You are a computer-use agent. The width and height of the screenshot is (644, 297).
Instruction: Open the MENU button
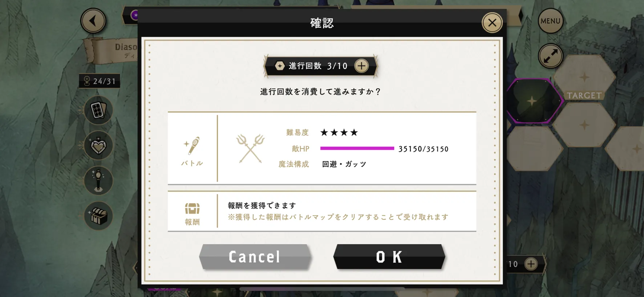click(550, 21)
